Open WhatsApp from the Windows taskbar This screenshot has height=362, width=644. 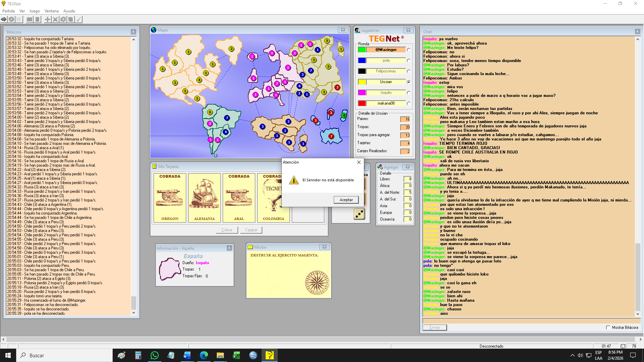point(154,355)
